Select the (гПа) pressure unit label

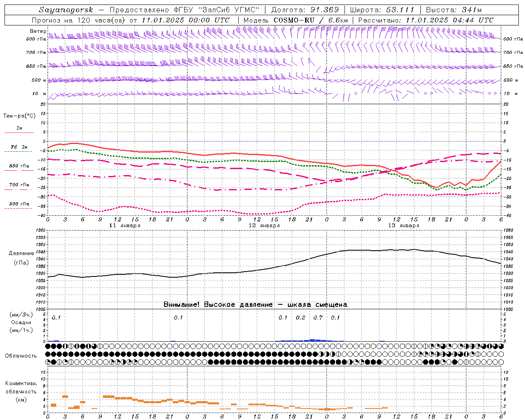point(21,262)
